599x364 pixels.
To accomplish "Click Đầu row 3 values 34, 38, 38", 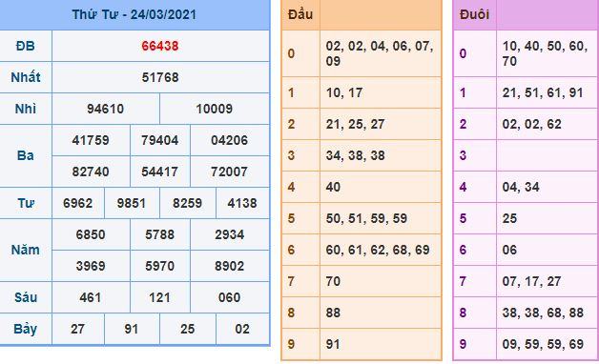I will [x=355, y=155].
